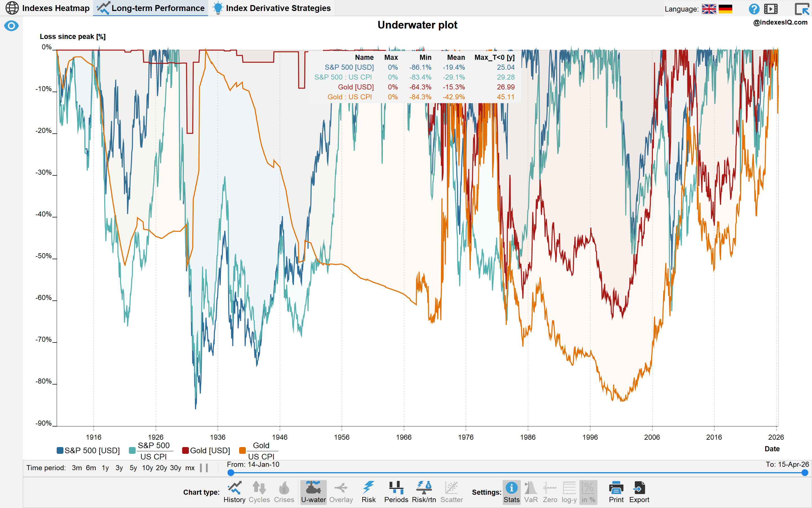Print the chart
The height and width of the screenshot is (508, 812).
coord(616,492)
